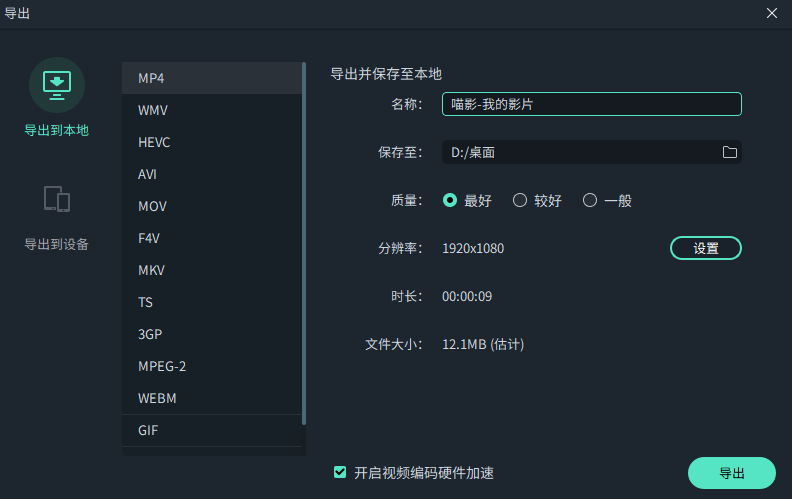
Task: Select HEVC export format
Action: pyautogui.click(x=212, y=142)
